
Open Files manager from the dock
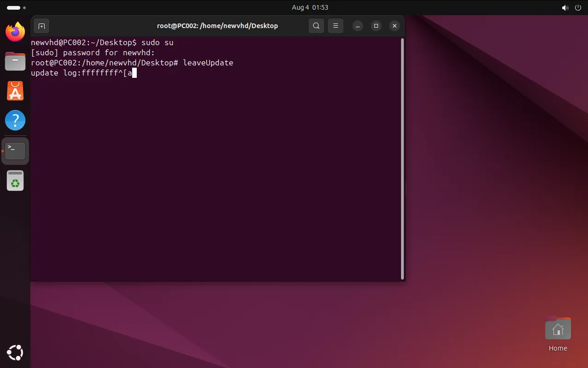(15, 61)
